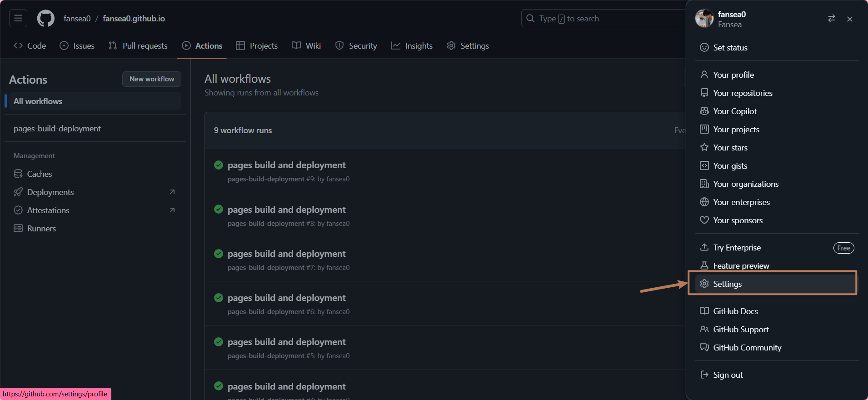The image size is (868, 400).
Task: Click success checkmark for run #9
Action: tap(219, 165)
